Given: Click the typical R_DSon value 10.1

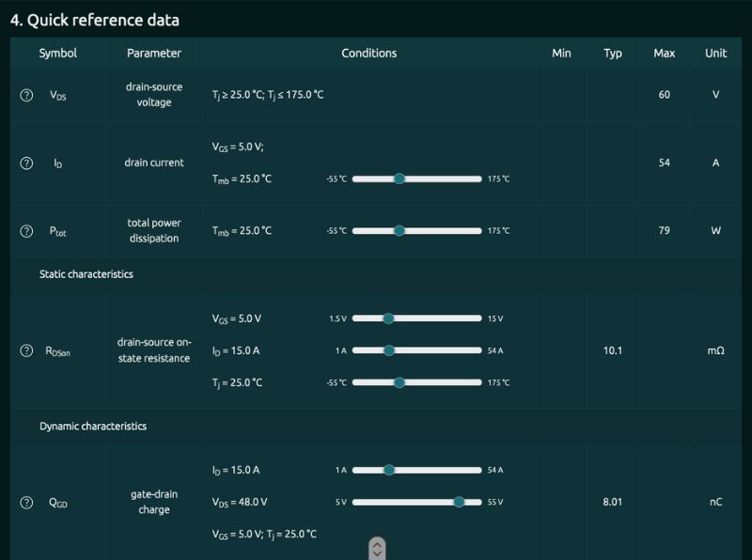Looking at the screenshot, I should pos(612,350).
